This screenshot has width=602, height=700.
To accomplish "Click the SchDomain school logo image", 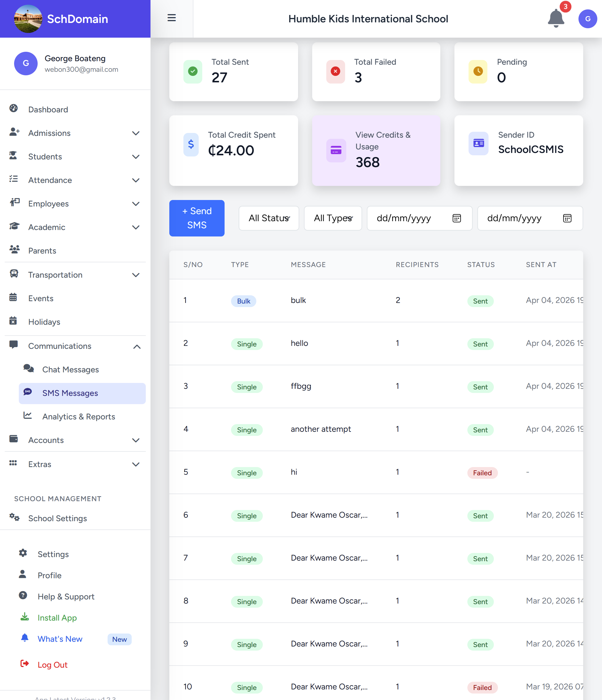I will 28,19.
